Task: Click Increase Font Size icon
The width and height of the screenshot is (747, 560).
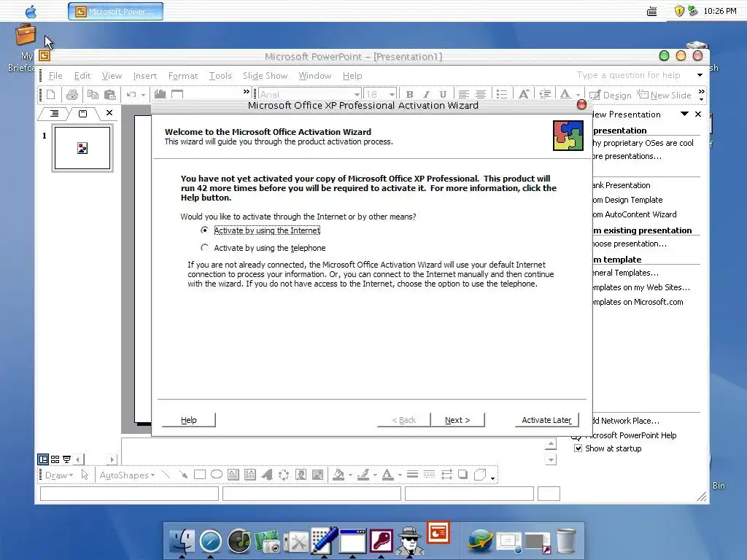Action: (x=524, y=94)
